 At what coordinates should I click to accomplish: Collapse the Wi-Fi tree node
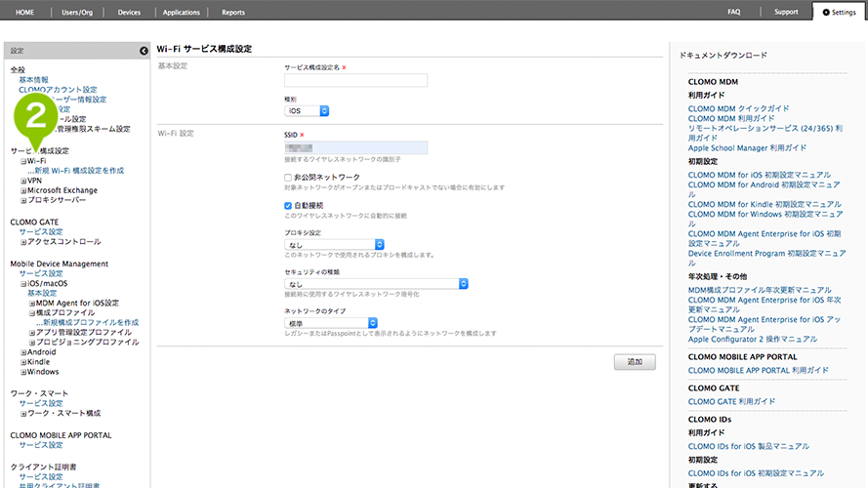pos(23,161)
